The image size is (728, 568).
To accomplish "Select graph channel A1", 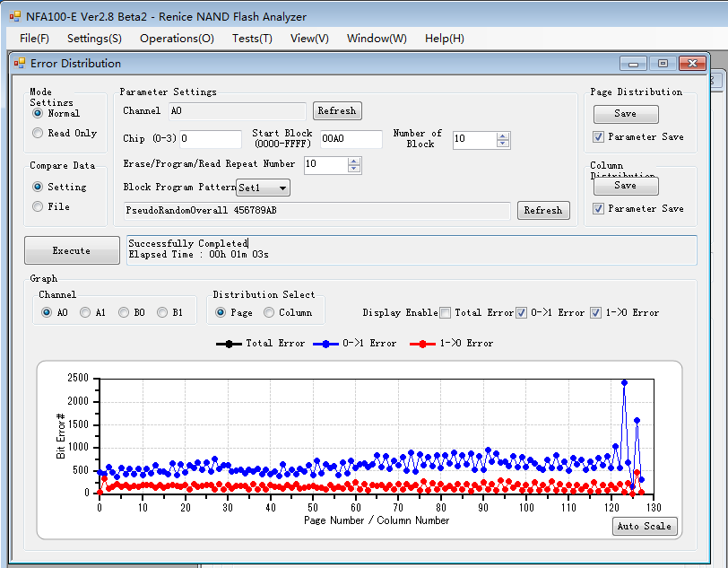I will [x=85, y=312].
